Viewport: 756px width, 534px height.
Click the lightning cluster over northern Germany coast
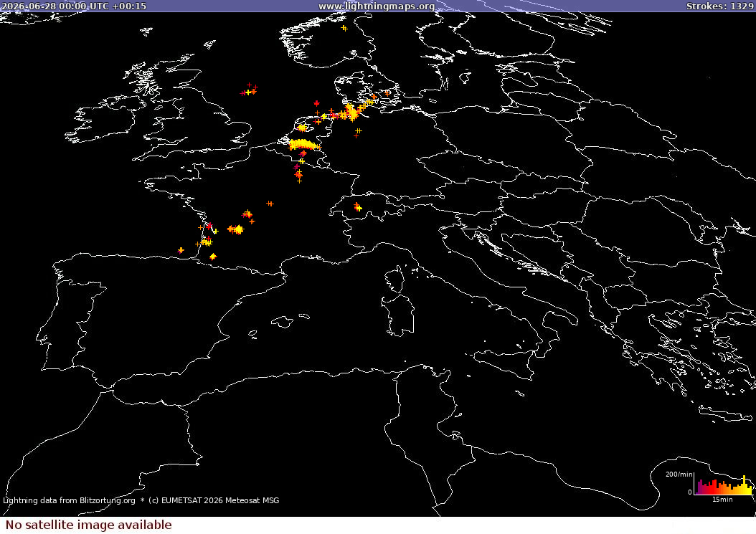pos(351,113)
